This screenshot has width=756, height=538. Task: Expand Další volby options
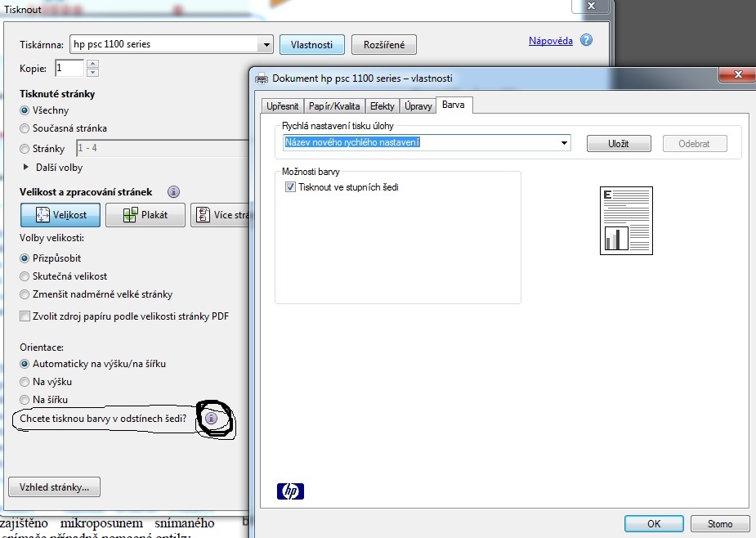(x=25, y=167)
